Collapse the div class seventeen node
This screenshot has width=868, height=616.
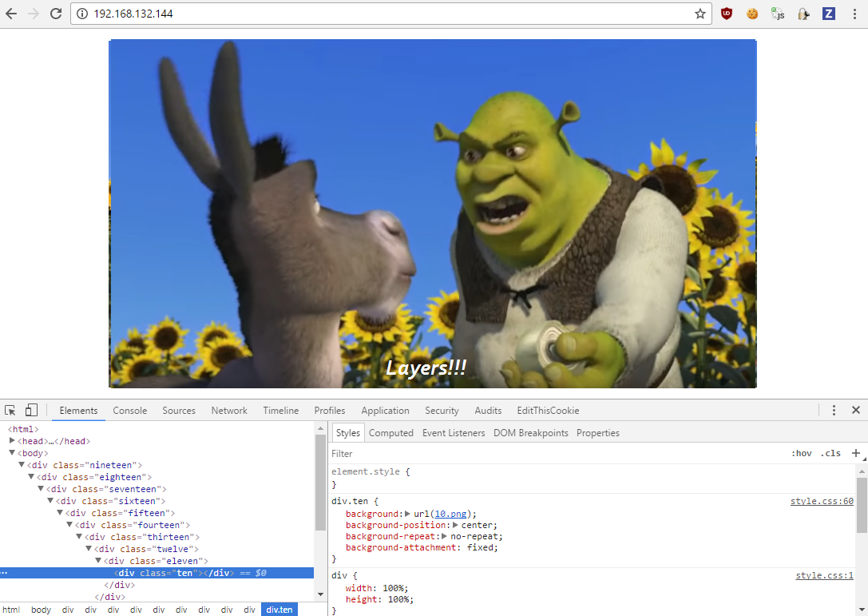click(x=41, y=489)
